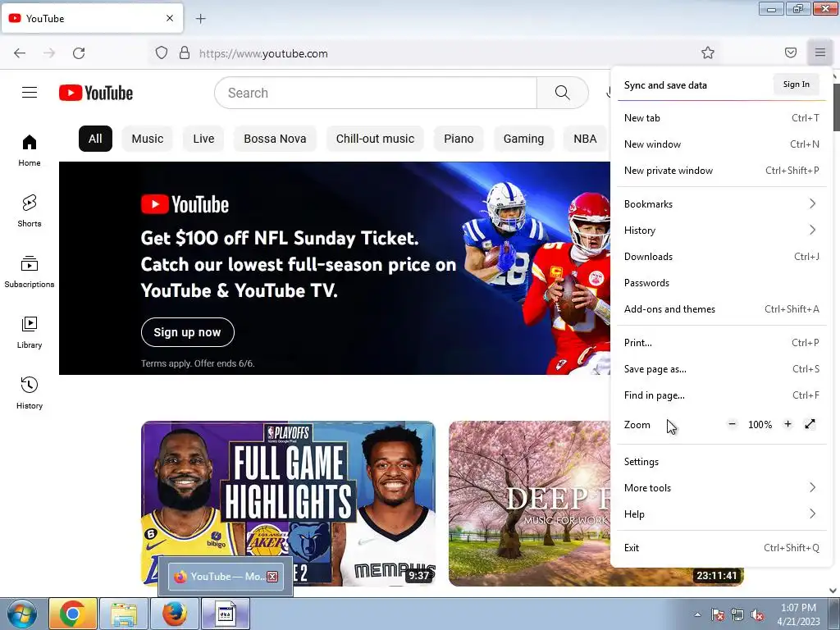Click Firefox taskbar icon
This screenshot has height=630, width=840.
pyautogui.click(x=175, y=614)
